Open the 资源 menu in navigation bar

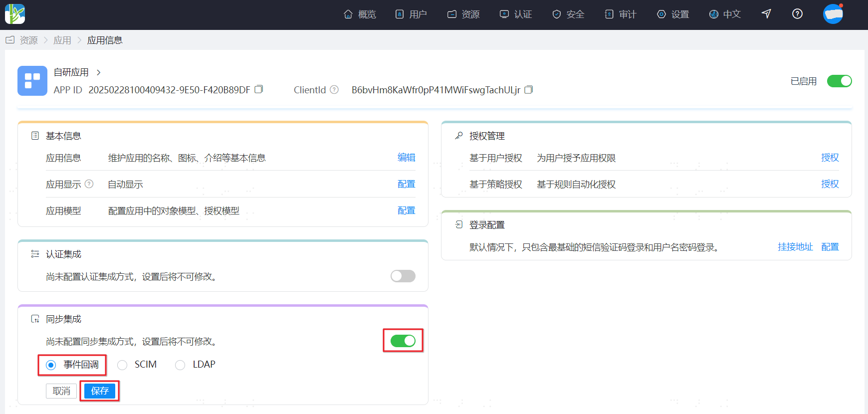point(463,14)
